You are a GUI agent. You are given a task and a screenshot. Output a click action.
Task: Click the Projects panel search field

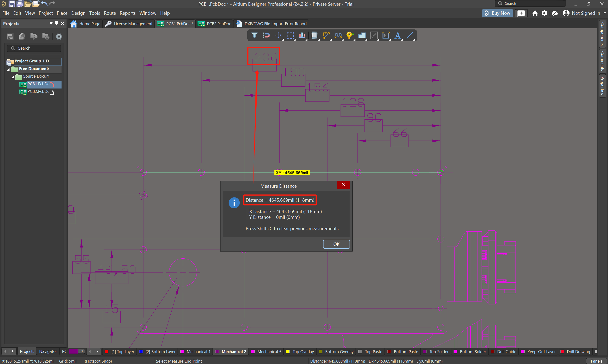coord(34,48)
